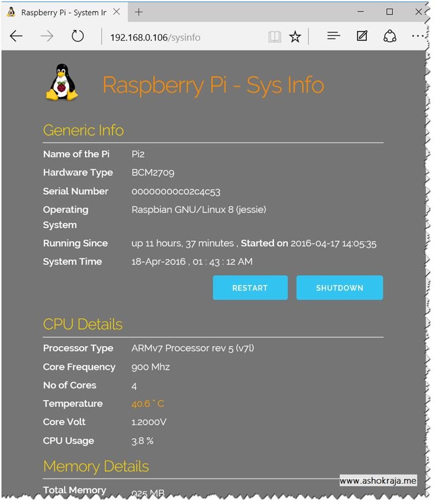Viewport: 435px width, 504px height.
Task: Click the CPU usage value 3.8 %
Action: tap(142, 440)
